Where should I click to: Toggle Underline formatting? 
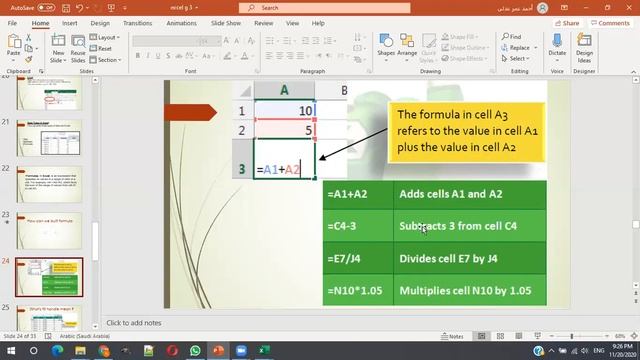(x=158, y=56)
